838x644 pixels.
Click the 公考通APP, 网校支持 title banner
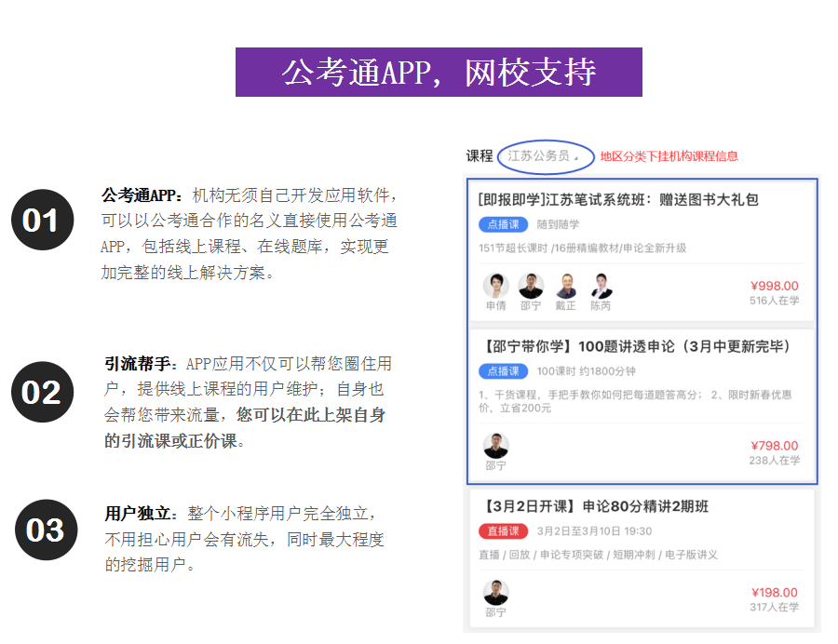[439, 72]
